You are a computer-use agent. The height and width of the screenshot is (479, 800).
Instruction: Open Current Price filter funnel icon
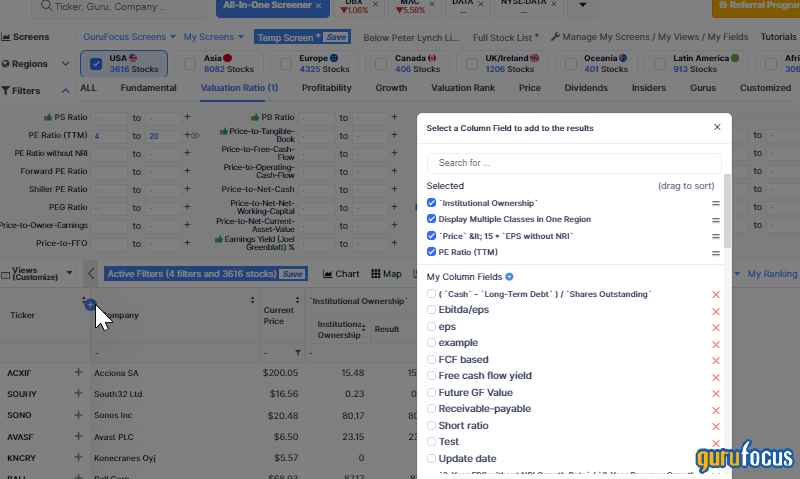point(298,353)
